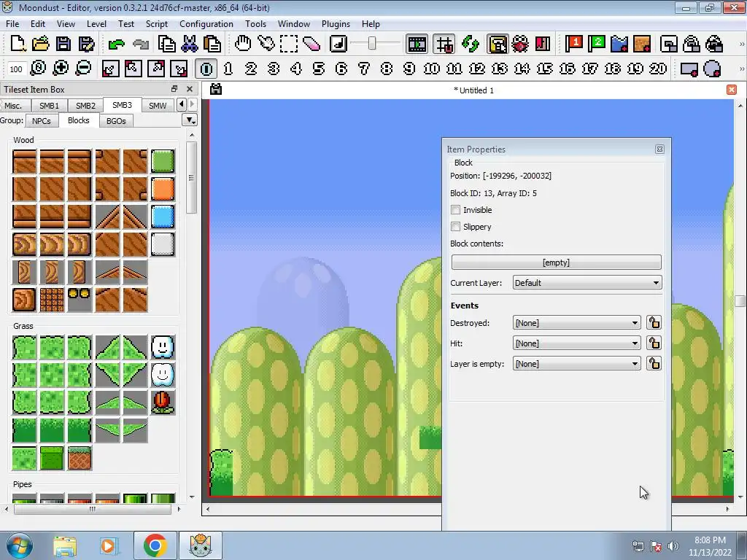Screen dimensions: 747x560
Task: Expand the section toolbar overflow chevron
Action: point(741,69)
